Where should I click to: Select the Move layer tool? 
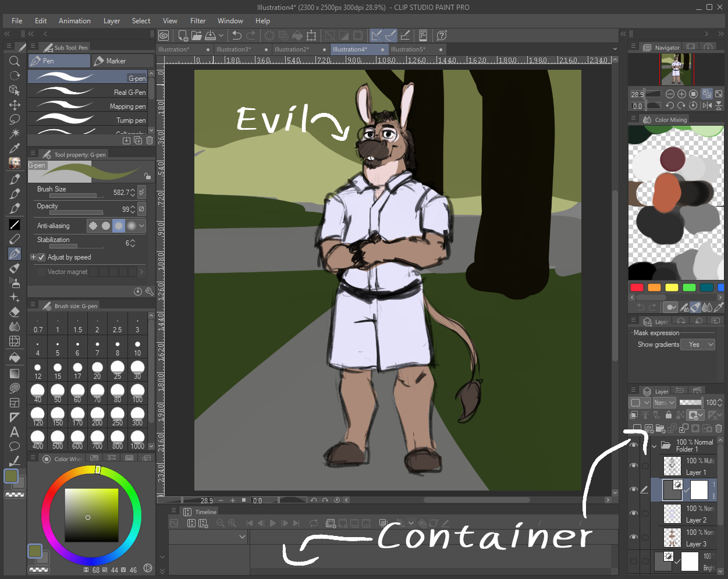pyautogui.click(x=15, y=105)
